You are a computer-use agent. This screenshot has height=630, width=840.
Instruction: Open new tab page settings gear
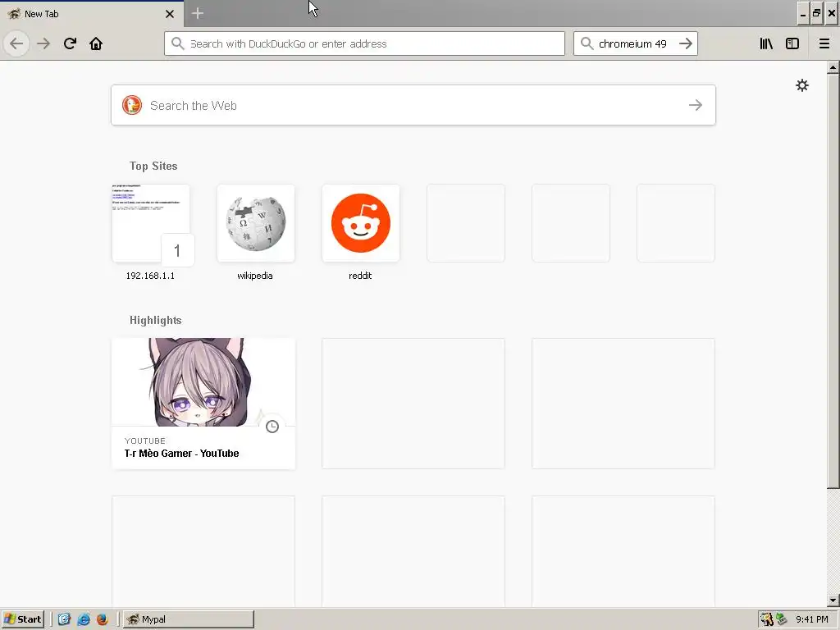coord(802,85)
